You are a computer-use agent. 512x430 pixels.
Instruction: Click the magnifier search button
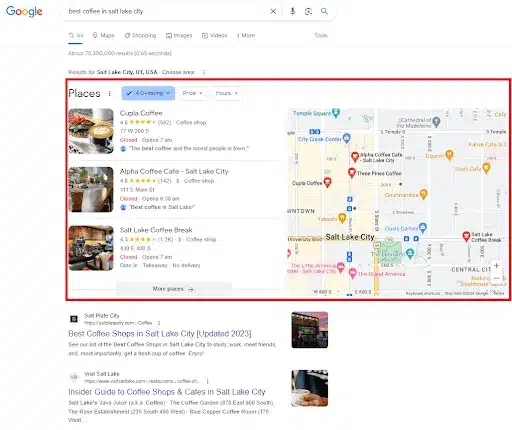click(324, 11)
